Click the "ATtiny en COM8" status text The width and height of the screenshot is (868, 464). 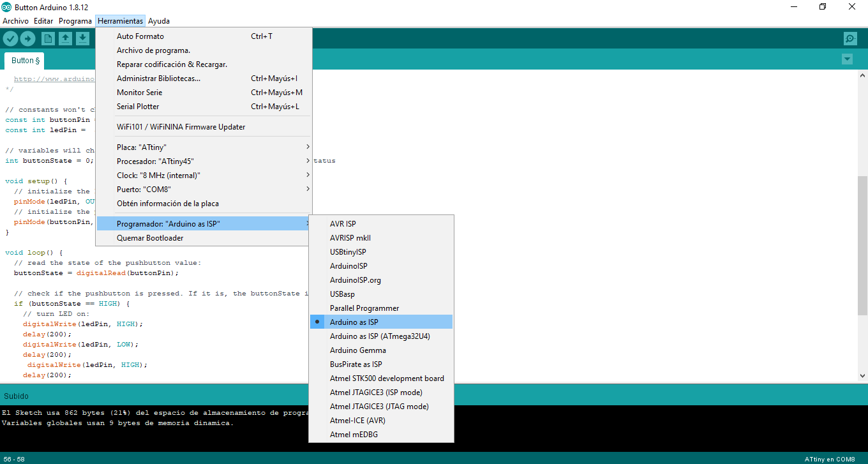pyautogui.click(x=830, y=459)
